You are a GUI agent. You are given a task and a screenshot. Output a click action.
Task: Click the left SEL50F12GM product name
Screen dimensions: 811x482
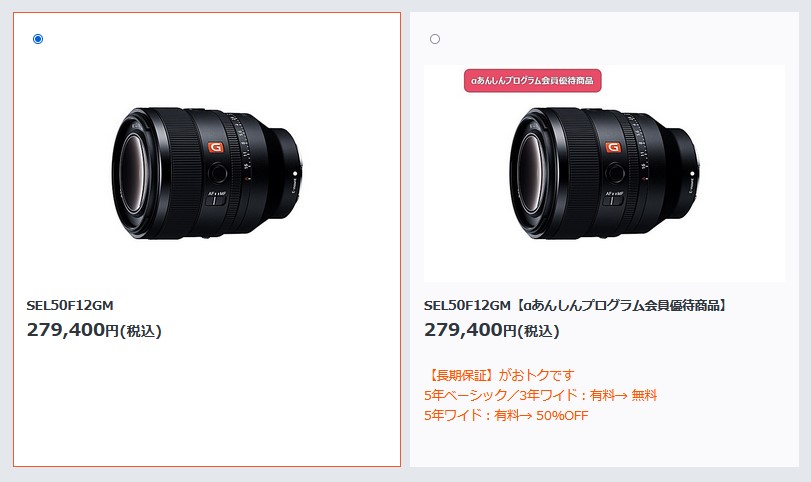pos(70,305)
